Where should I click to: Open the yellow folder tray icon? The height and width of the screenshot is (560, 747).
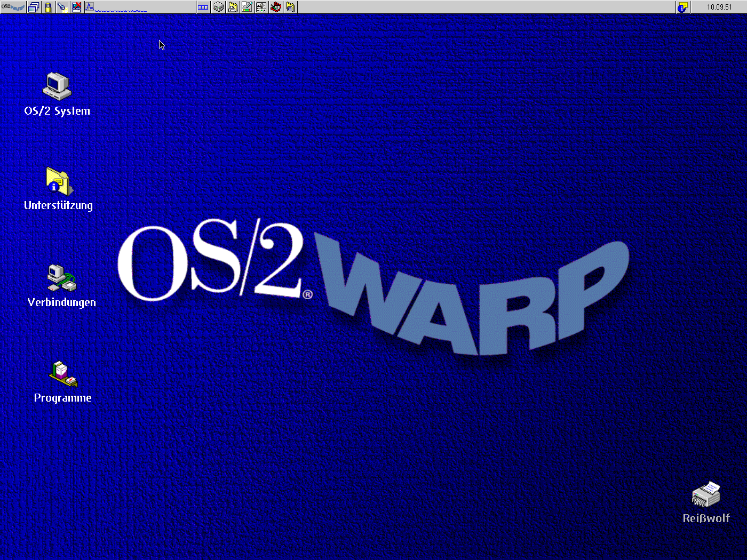pyautogui.click(x=290, y=7)
